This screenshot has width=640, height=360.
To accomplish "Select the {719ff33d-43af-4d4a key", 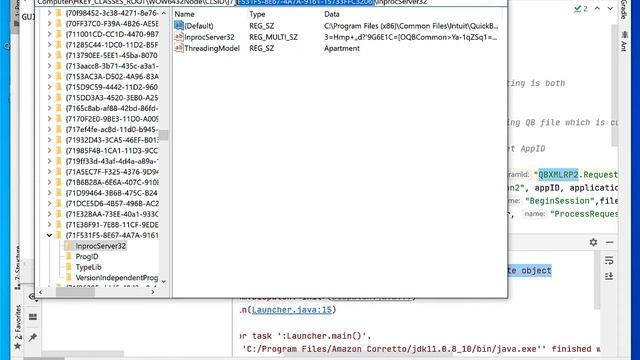I will click(x=112, y=161).
